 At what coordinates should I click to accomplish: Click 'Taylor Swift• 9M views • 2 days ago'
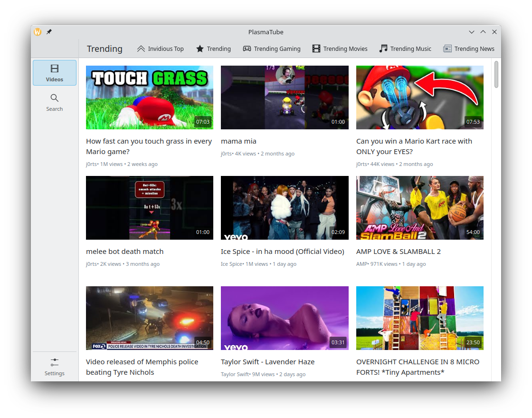coord(263,374)
